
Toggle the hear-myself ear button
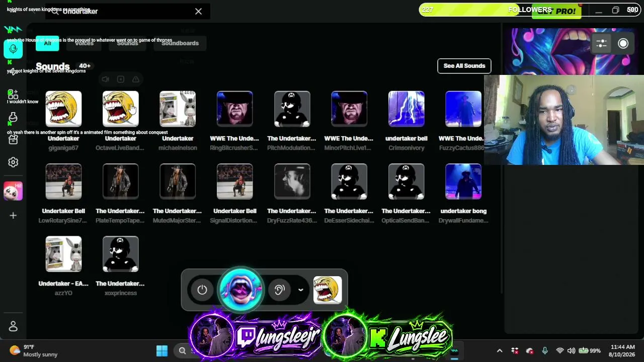point(280,290)
